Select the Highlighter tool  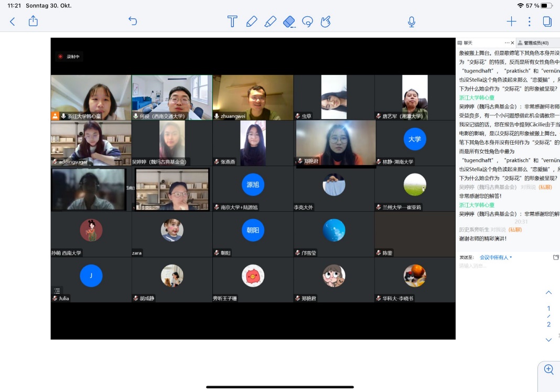point(270,21)
